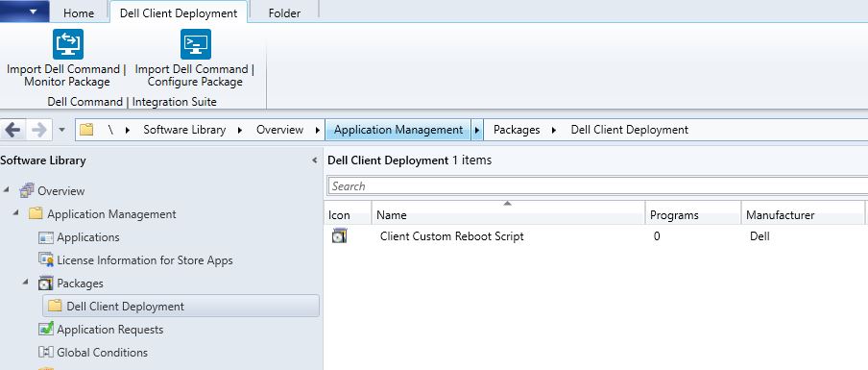Expand the arrow after Software Library breadcrumb
Screen dimensions: 868x370
click(240, 130)
